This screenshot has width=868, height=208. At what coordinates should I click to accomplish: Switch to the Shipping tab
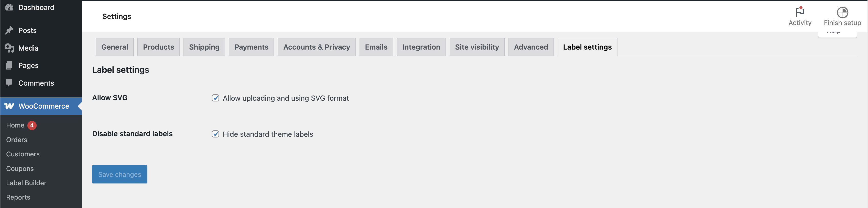[204, 47]
